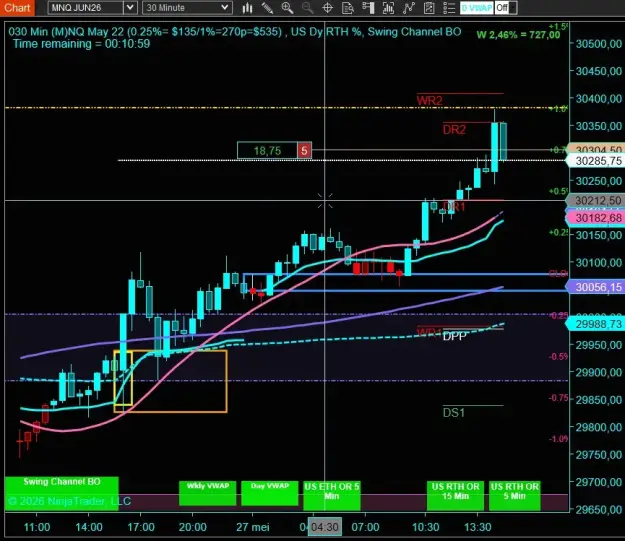
Task: Open the chart trader panel icon
Action: [368, 8]
